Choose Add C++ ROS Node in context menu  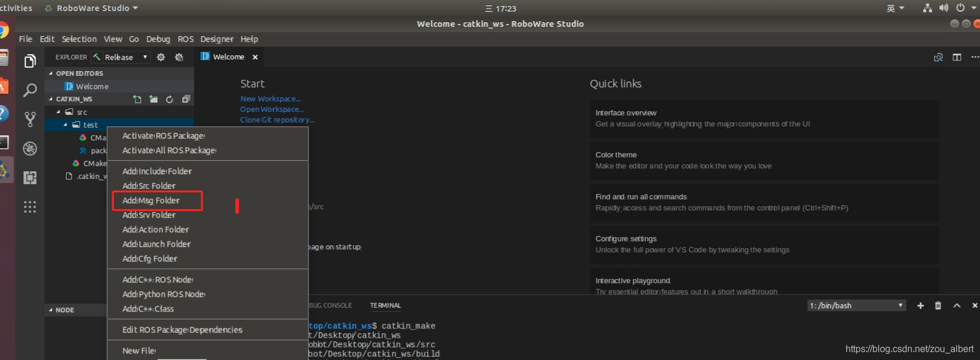208,280
